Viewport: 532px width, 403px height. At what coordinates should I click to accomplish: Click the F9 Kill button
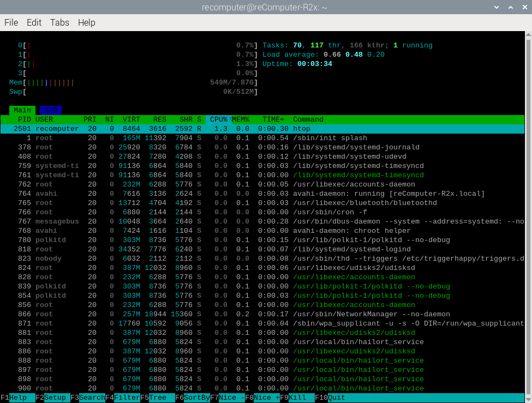tap(299, 398)
